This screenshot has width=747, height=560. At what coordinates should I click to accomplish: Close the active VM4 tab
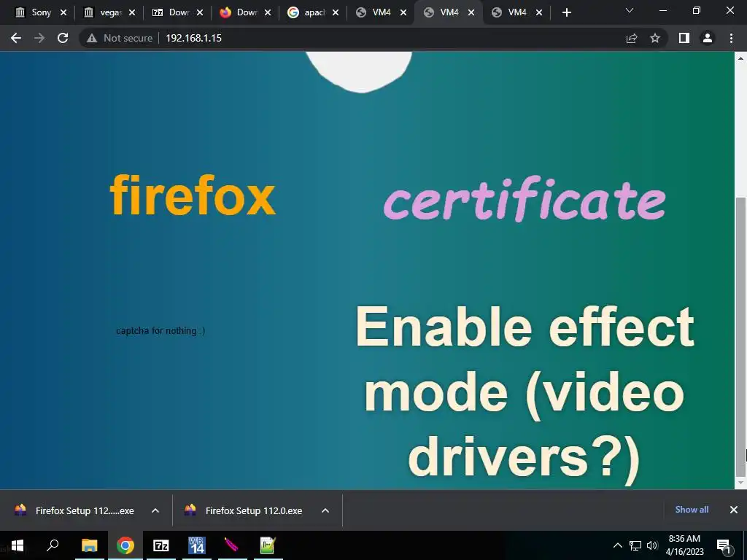tap(471, 13)
